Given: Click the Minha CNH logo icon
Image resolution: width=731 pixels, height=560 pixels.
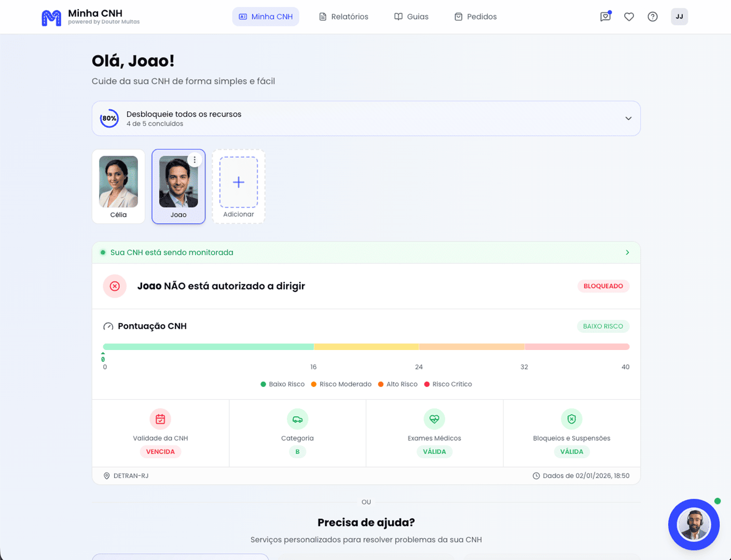Looking at the screenshot, I should (x=51, y=18).
